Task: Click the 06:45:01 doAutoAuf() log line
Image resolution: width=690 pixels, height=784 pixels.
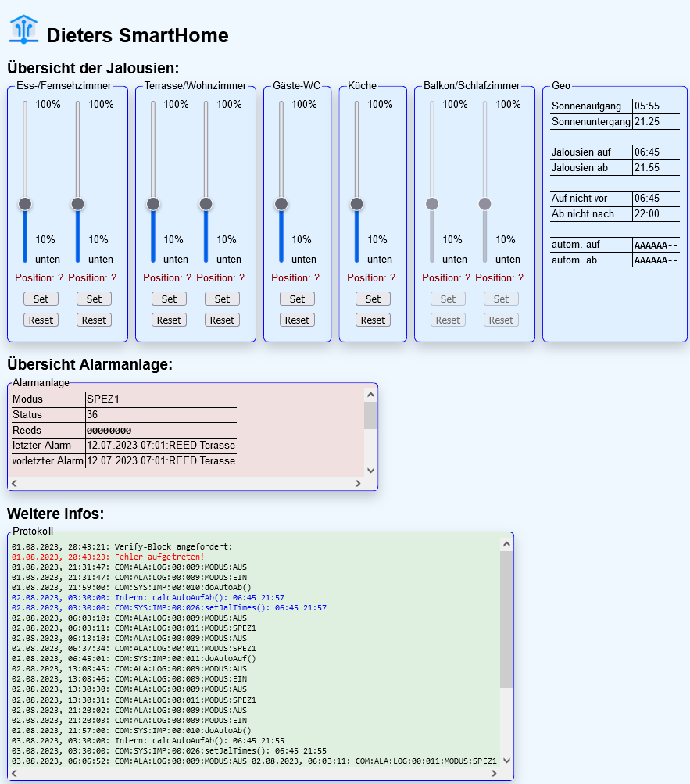Action: tap(134, 658)
